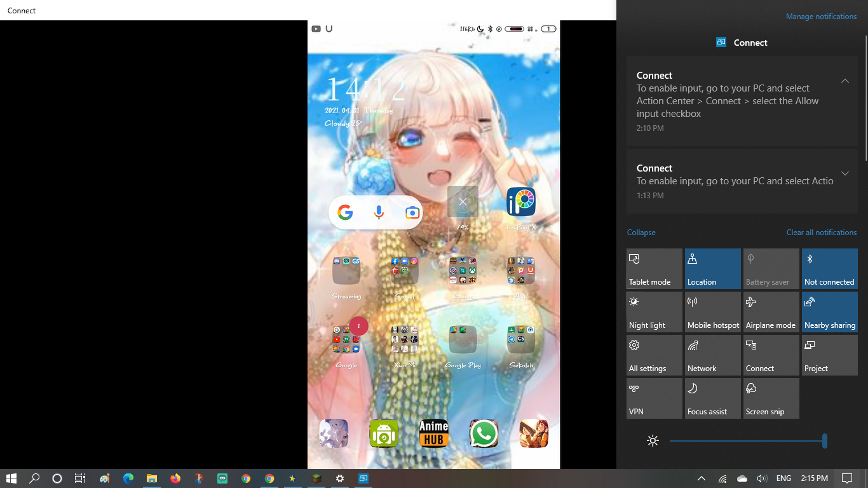
Task: Close Action Center via taskbar notification icon
Action: pos(847,478)
